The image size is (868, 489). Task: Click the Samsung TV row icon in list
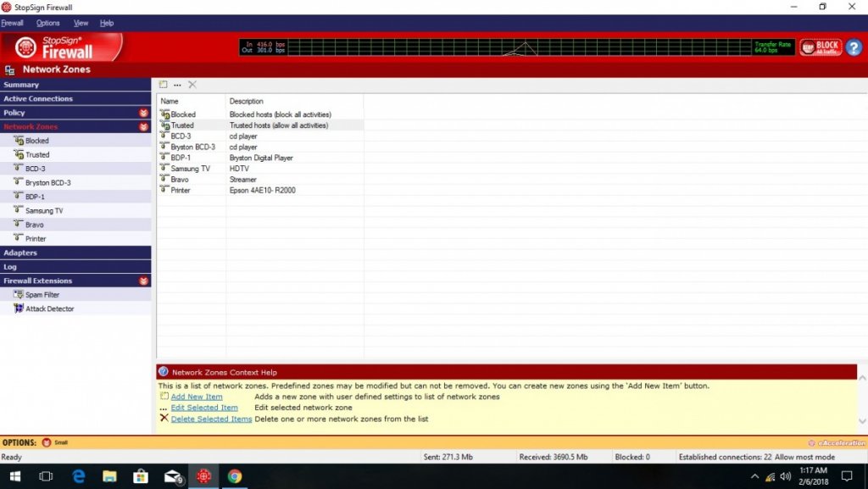pyautogui.click(x=164, y=168)
